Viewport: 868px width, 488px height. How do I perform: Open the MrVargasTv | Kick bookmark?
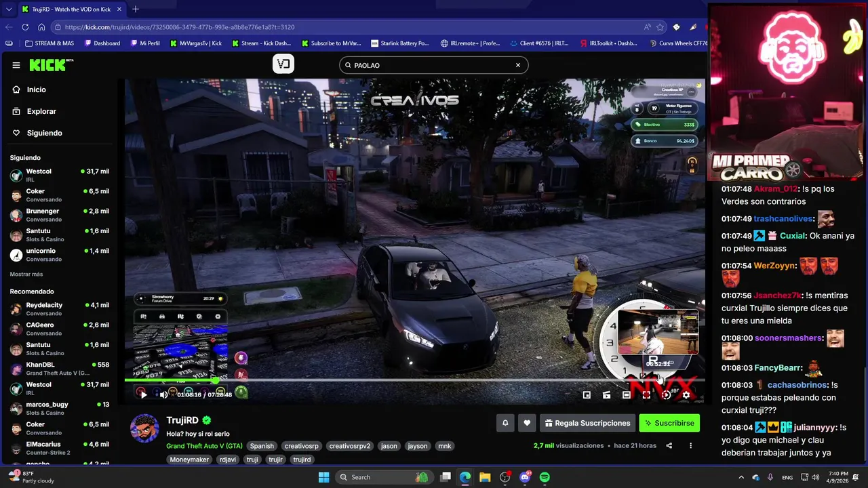196,43
